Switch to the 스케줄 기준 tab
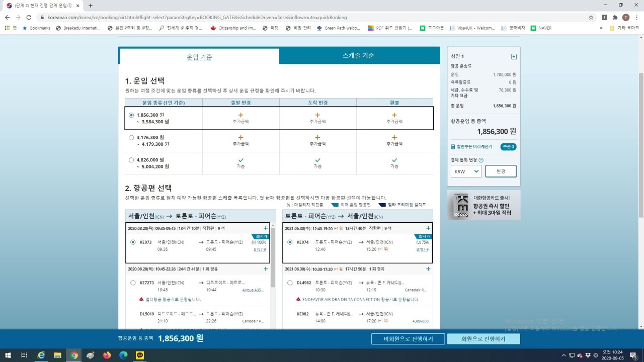Viewport: 644px width, 362px height. pos(358,56)
